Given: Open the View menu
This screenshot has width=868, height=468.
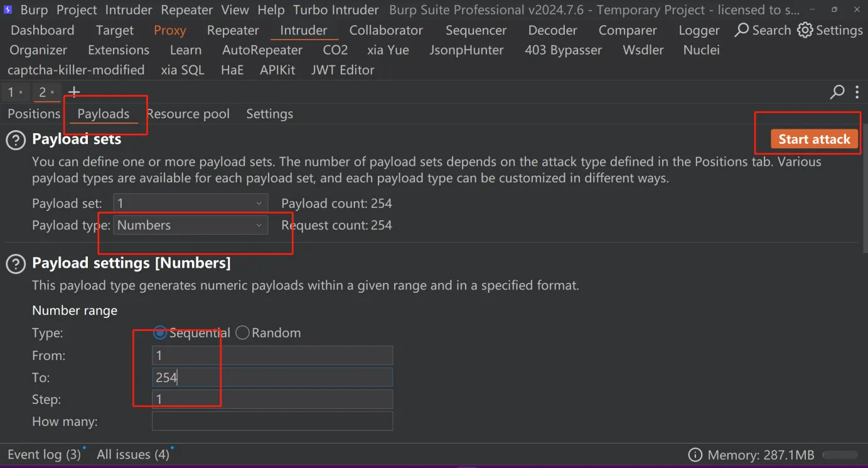Looking at the screenshot, I should click(x=235, y=10).
